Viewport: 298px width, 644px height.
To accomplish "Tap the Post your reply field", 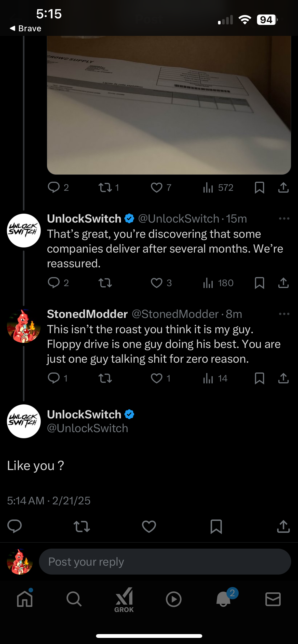I will click(x=165, y=562).
